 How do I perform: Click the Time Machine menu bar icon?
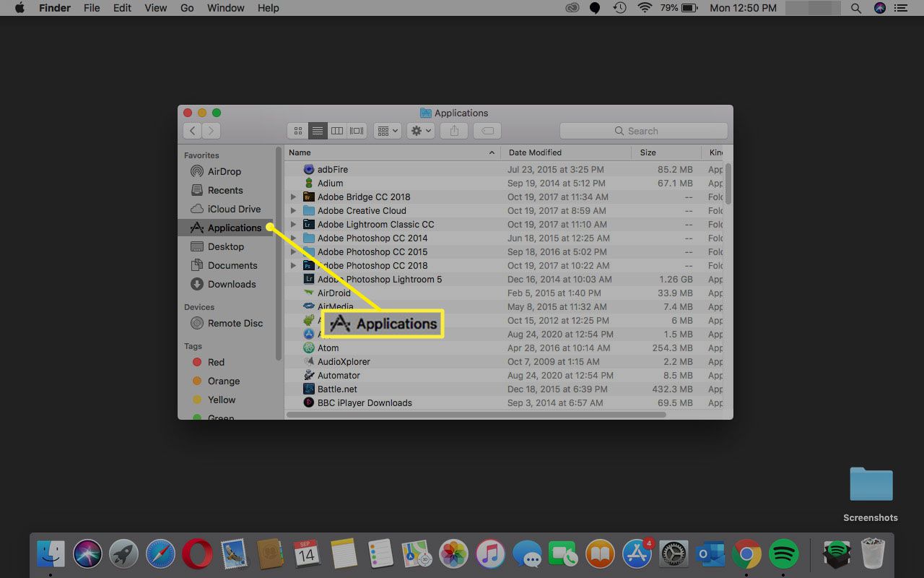coord(619,8)
